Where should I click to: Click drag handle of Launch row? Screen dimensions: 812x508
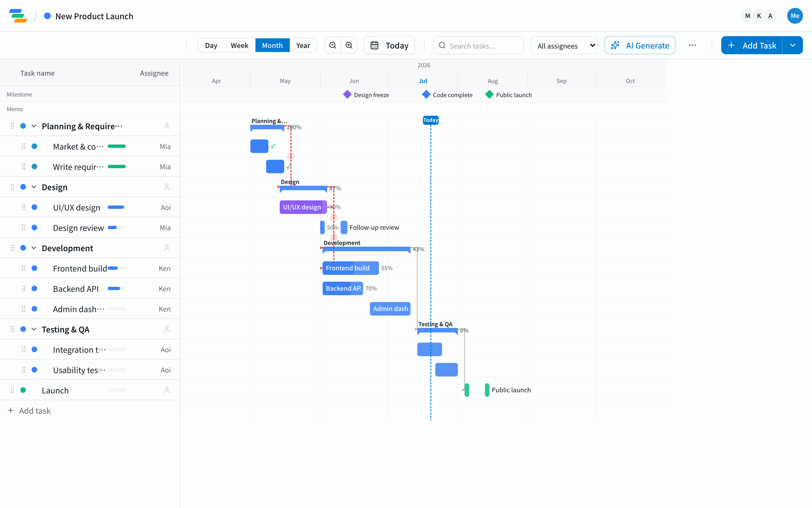[12, 390]
